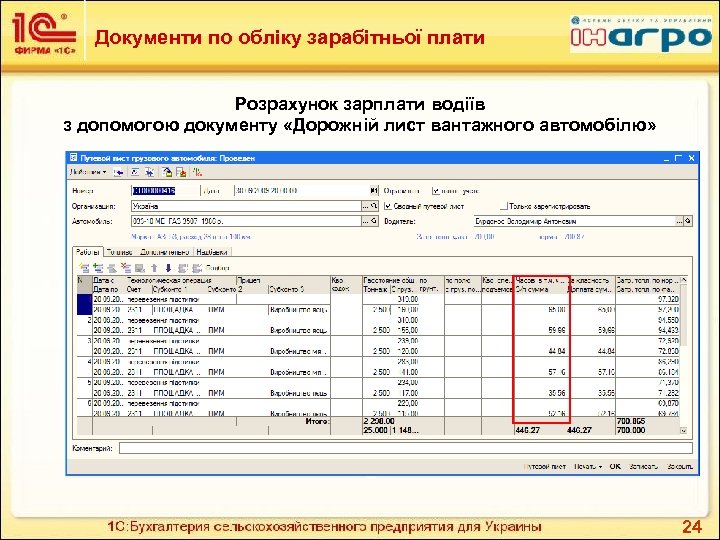Click the blue car fuel consumption link

(x=191, y=237)
